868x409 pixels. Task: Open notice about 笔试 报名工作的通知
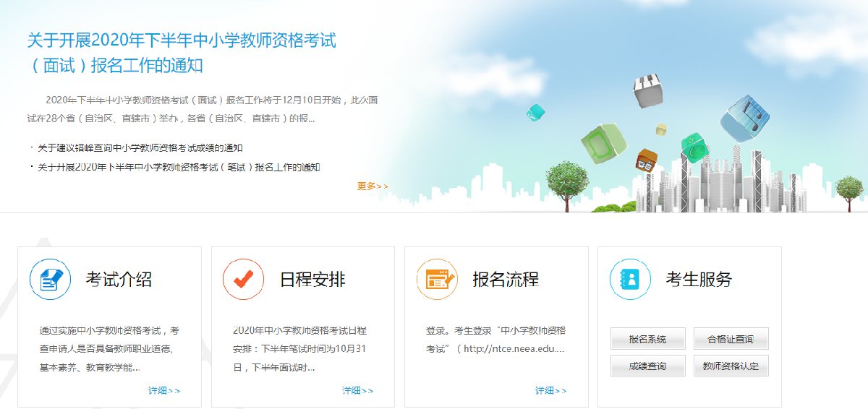pyautogui.click(x=179, y=168)
